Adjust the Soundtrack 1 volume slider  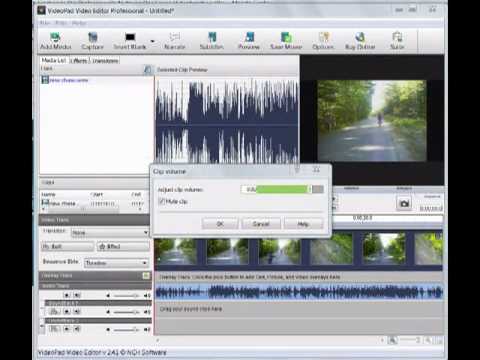click(126, 312)
